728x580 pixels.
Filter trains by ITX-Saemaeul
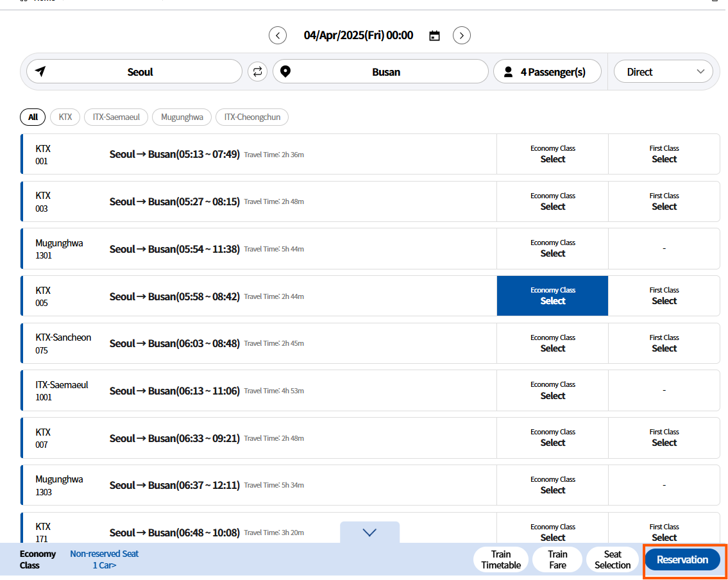click(x=116, y=117)
